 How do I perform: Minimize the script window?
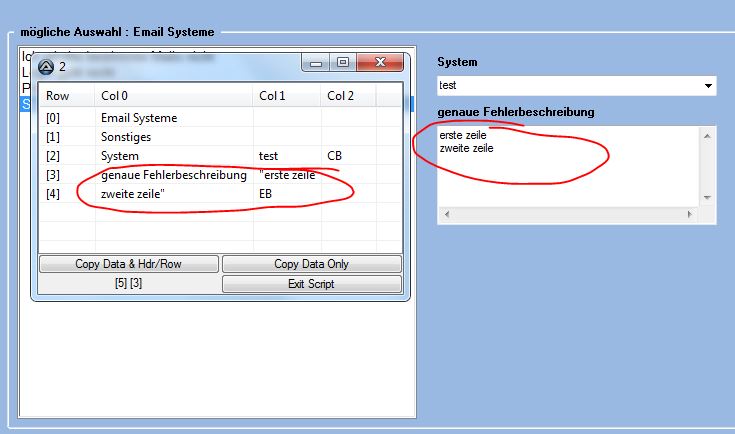317,64
